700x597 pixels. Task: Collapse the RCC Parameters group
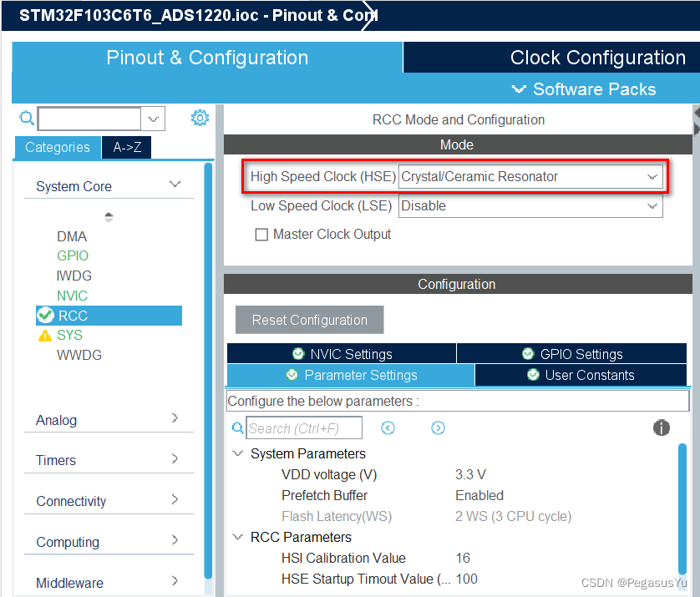click(x=238, y=537)
